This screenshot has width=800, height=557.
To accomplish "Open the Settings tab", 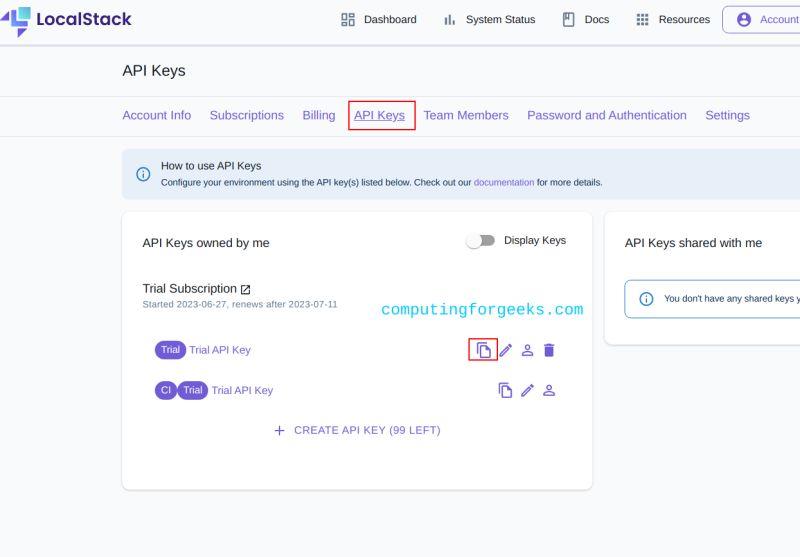I will [728, 115].
